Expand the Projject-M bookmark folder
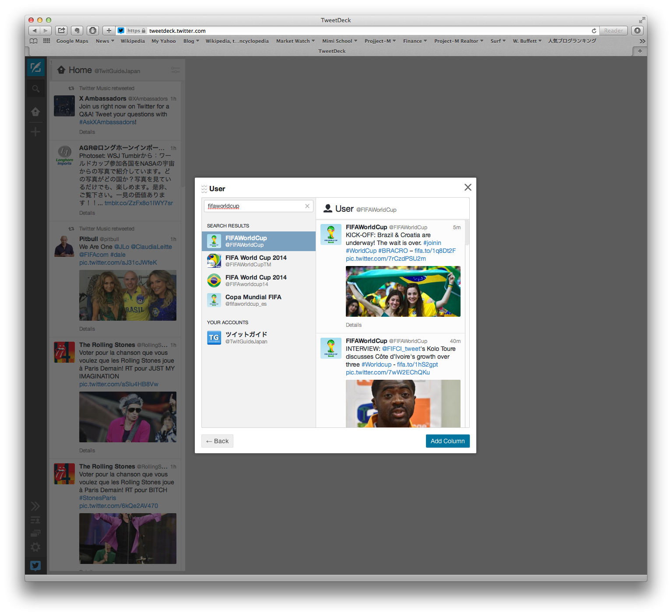 pos(380,41)
